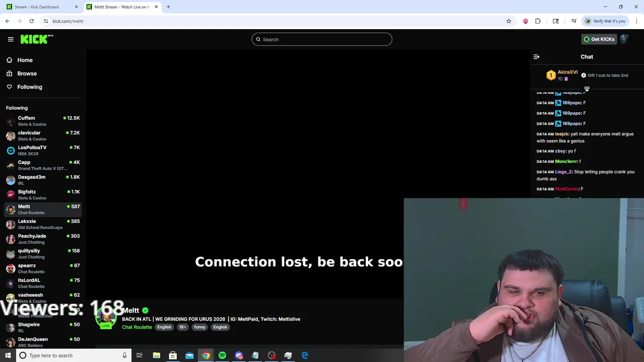The height and width of the screenshot is (362, 644).
Task: Click AkiraXVI top gifter name
Action: (568, 72)
